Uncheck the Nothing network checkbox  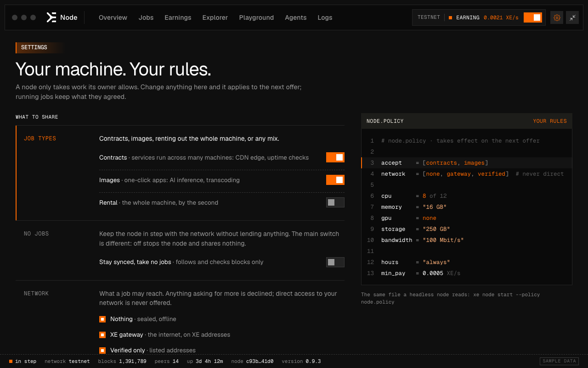[102, 319]
